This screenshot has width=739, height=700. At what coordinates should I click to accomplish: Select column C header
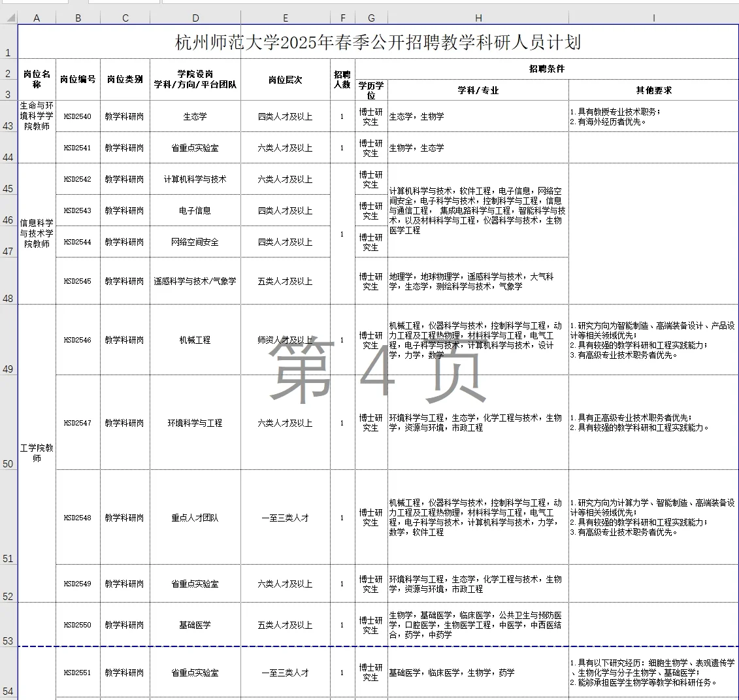pyautogui.click(x=125, y=18)
